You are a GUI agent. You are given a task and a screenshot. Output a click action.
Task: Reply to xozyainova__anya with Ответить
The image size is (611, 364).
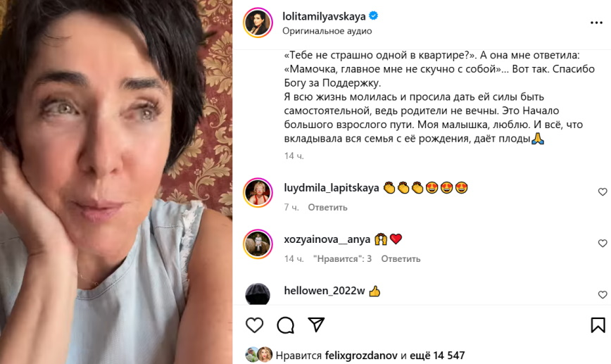tap(401, 259)
